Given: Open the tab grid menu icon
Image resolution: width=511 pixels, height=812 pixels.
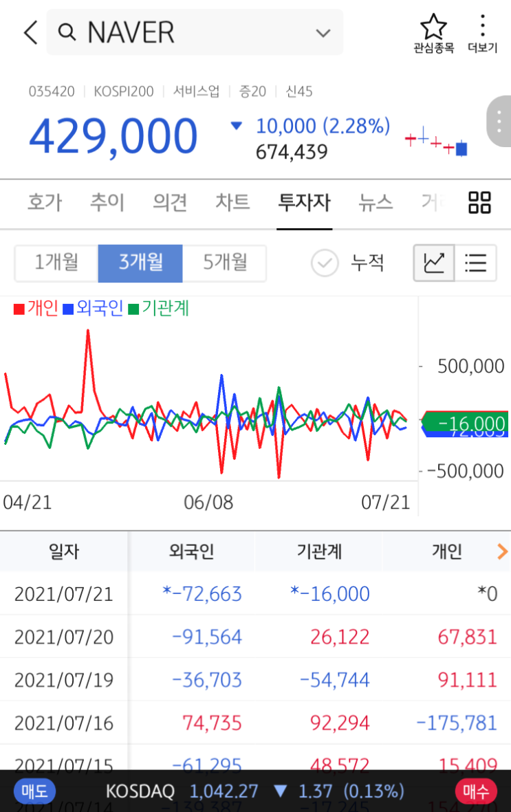Looking at the screenshot, I should (x=479, y=202).
